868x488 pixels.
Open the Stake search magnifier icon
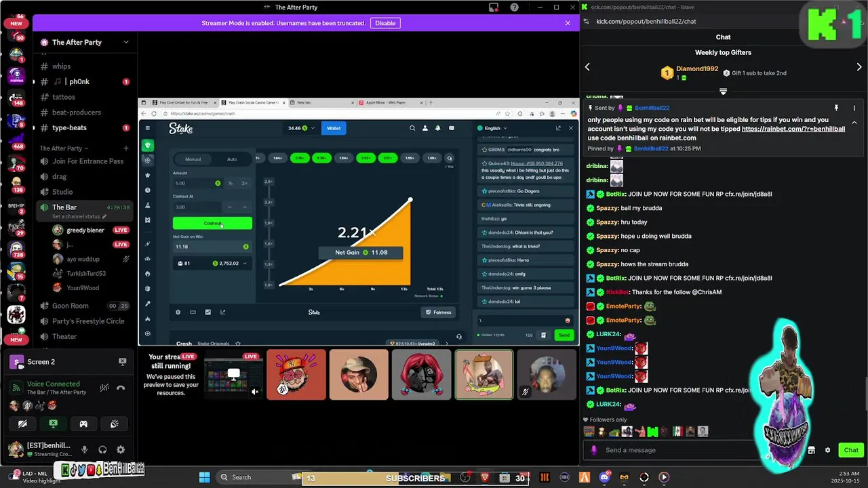point(412,128)
